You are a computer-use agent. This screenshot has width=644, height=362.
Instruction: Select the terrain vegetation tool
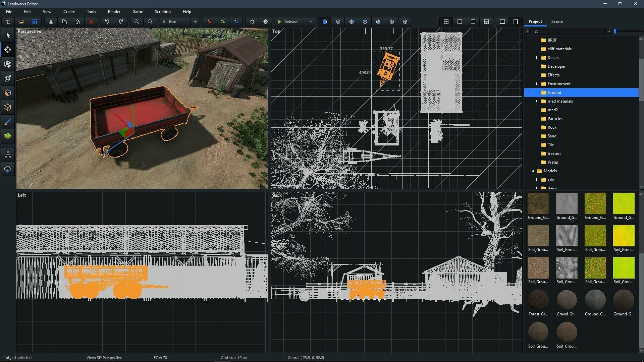(x=7, y=136)
